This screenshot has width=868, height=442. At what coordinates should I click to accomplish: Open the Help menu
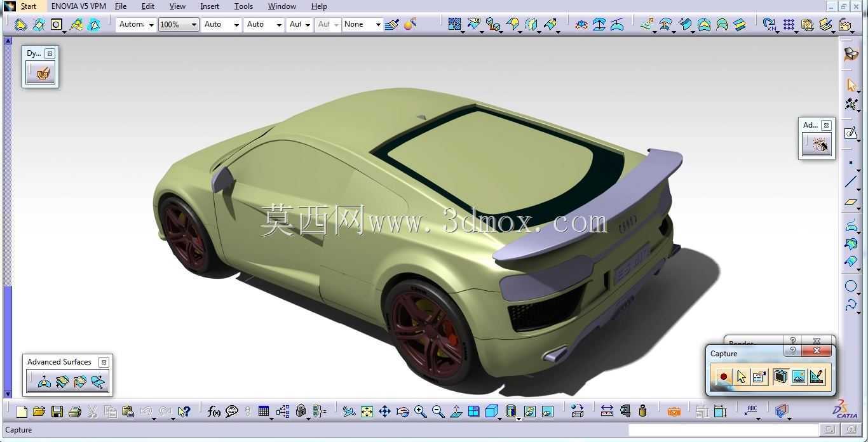319,6
